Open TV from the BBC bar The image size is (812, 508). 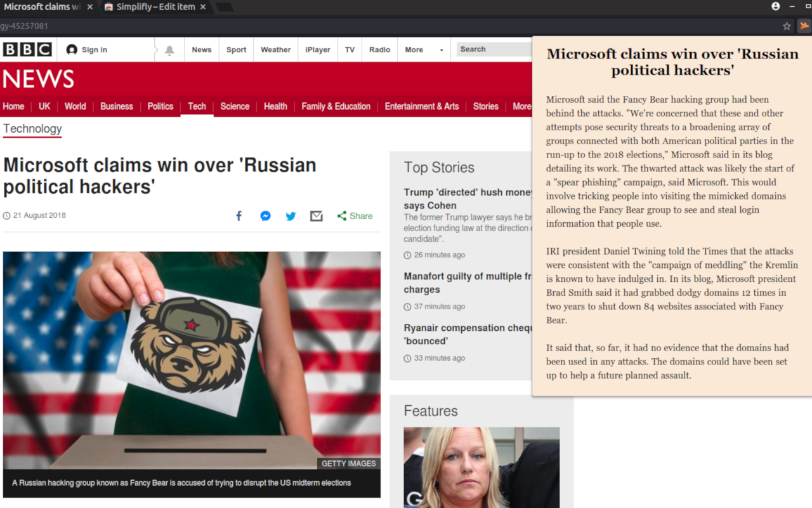pyautogui.click(x=350, y=50)
